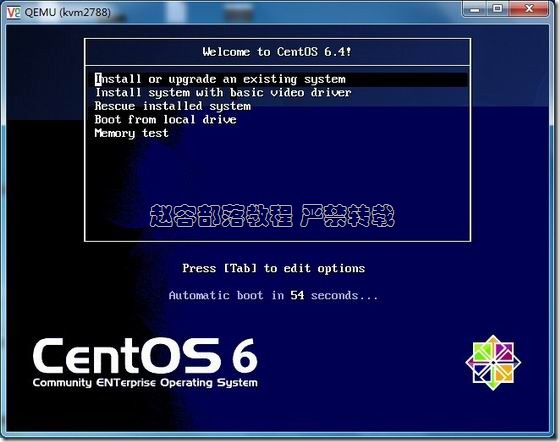Click the "Welcome to CentOS 6.4!" heading
559x442 pixels.
point(277,52)
